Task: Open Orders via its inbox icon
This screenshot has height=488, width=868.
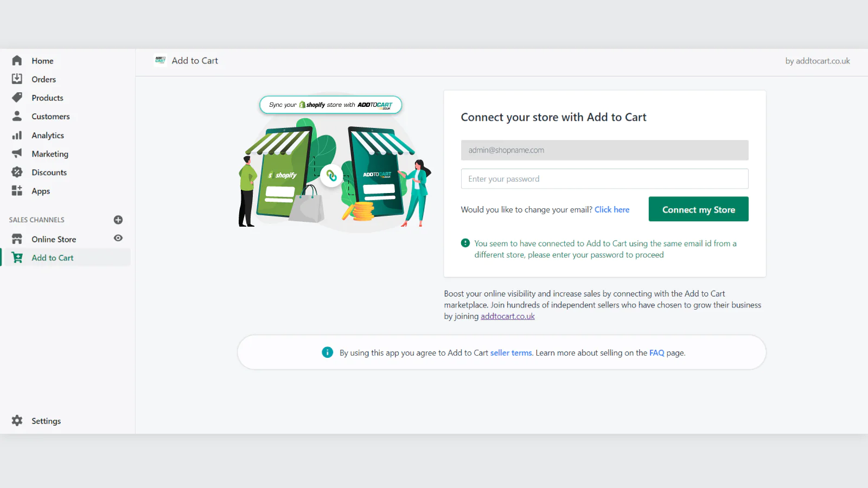Action: (17, 79)
